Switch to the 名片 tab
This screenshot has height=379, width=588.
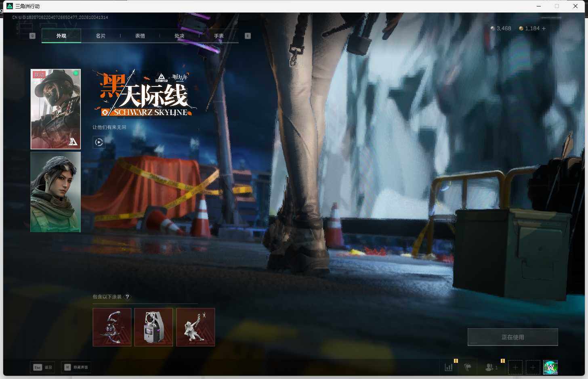(101, 36)
